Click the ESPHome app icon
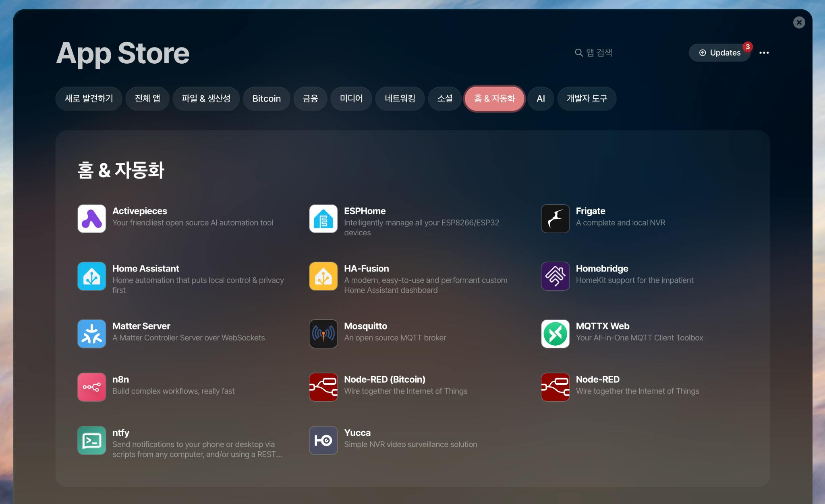825x504 pixels. coord(323,218)
